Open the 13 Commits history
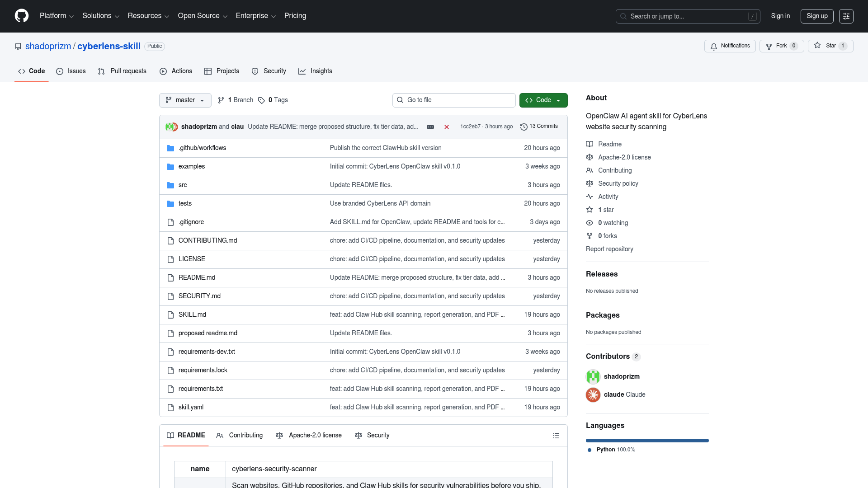Image resolution: width=868 pixels, height=488 pixels. (x=539, y=127)
